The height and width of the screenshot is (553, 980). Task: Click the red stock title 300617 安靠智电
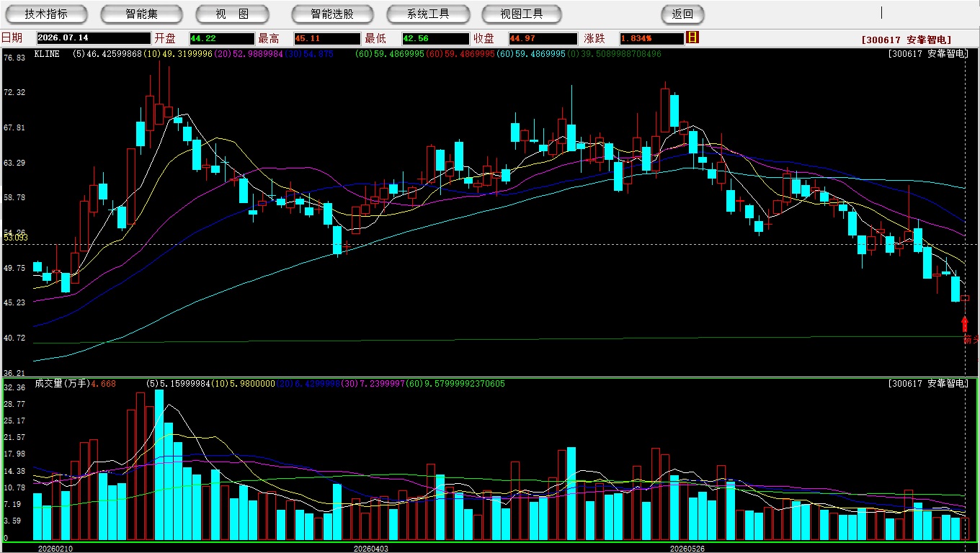pyautogui.click(x=906, y=40)
